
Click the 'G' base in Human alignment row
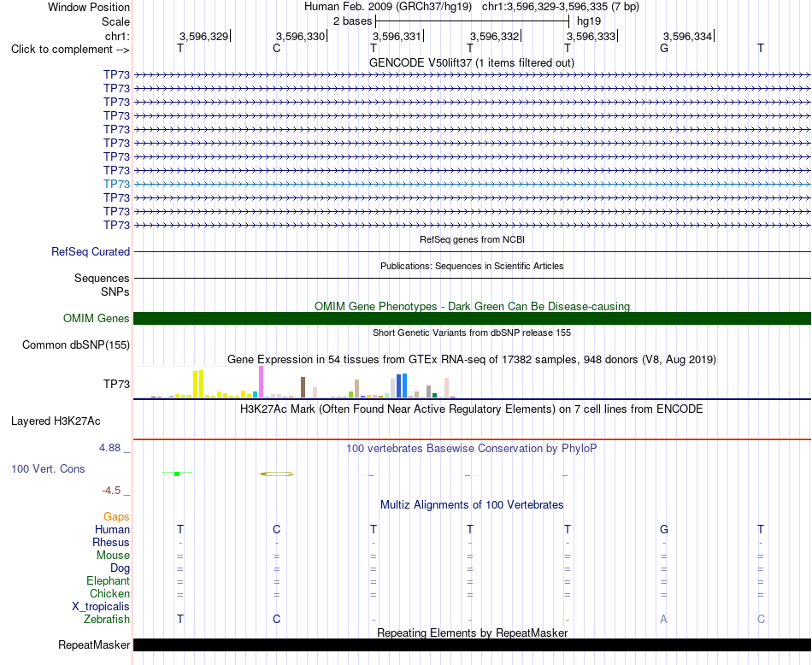[x=664, y=529]
